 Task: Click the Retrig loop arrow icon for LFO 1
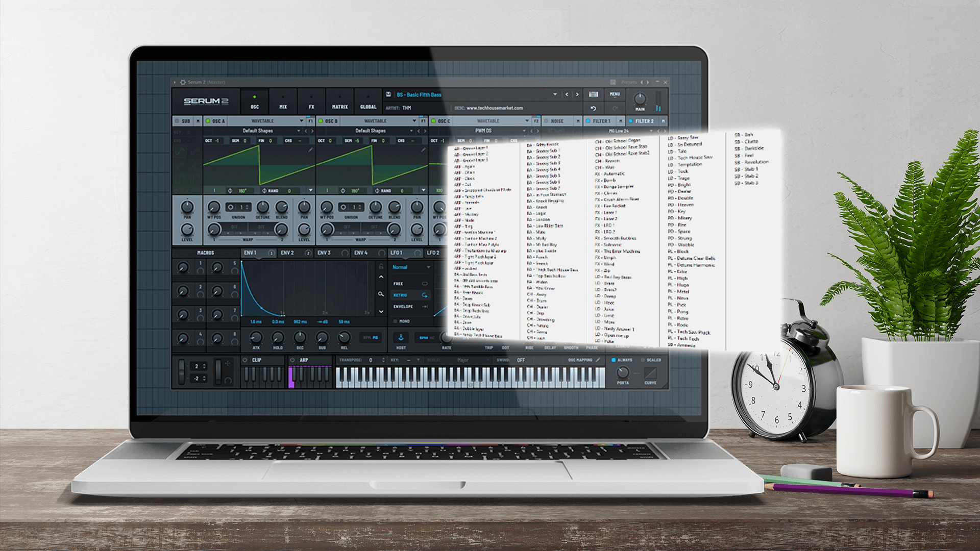(x=424, y=296)
